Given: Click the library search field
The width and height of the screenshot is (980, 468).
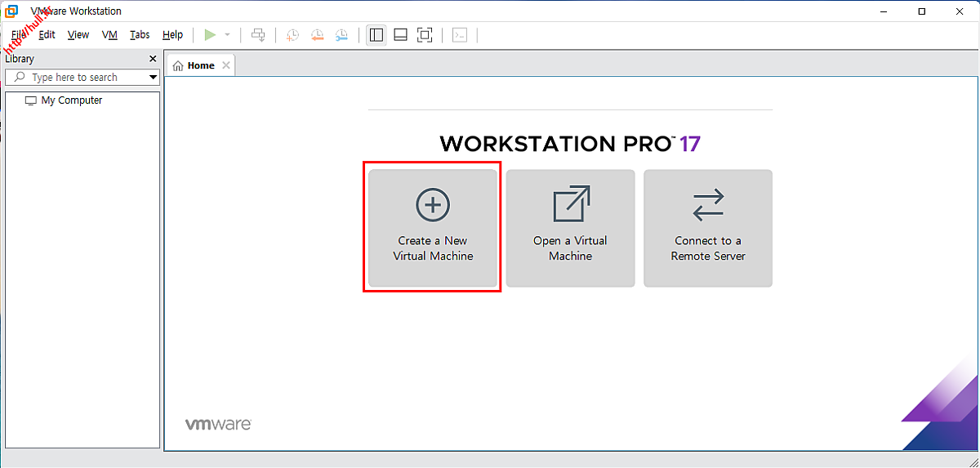Looking at the screenshot, I should [82, 77].
